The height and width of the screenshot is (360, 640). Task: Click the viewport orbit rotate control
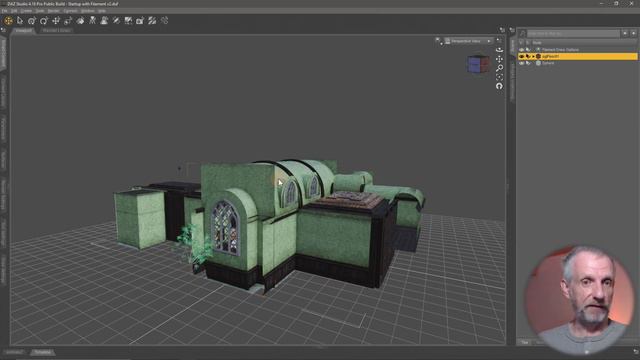[499, 50]
